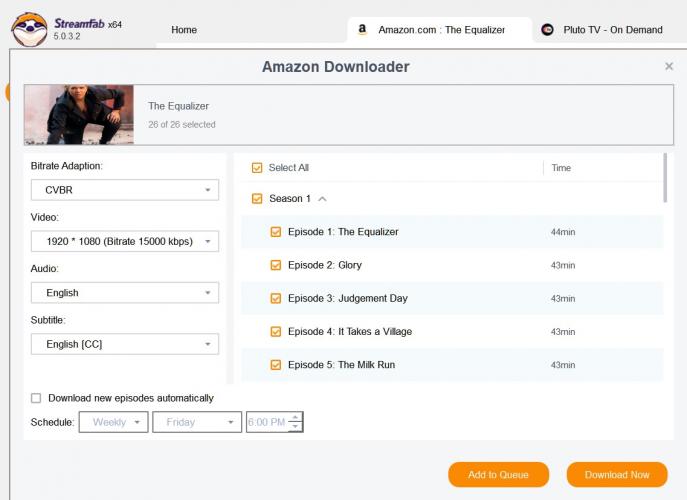Increase schedule time with up arrow
This screenshot has height=500, width=687.
(x=294, y=417)
